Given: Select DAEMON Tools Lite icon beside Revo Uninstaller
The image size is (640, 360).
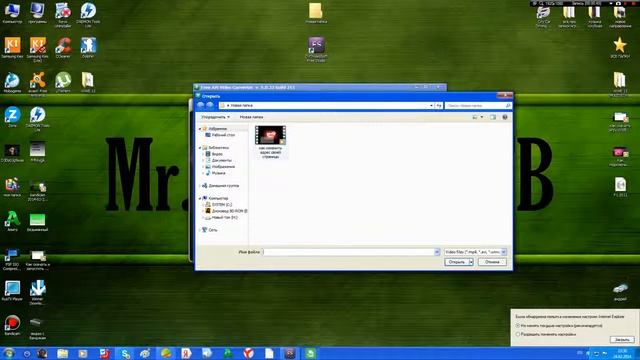Looking at the screenshot, I should (88, 14).
